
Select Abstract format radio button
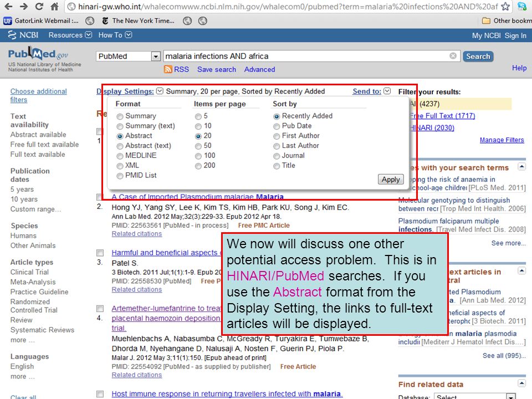[x=120, y=136]
